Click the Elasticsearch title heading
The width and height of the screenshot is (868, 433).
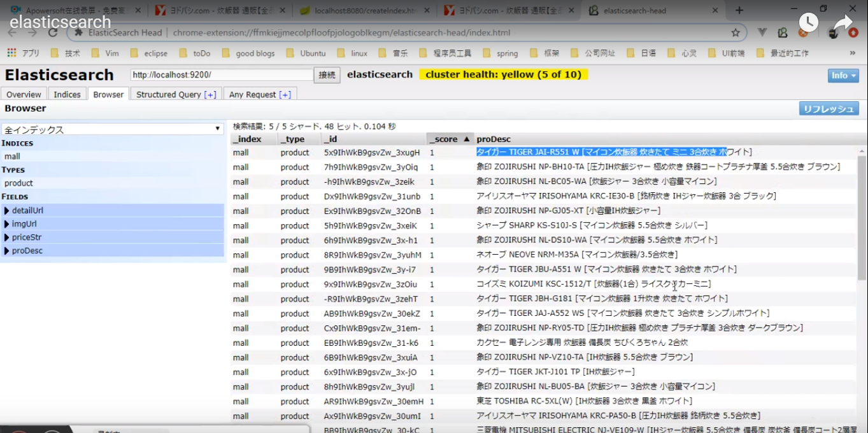59,75
